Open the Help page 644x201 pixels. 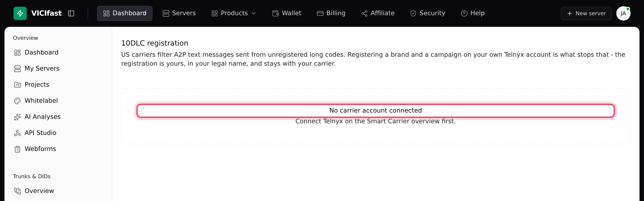pyautogui.click(x=472, y=13)
